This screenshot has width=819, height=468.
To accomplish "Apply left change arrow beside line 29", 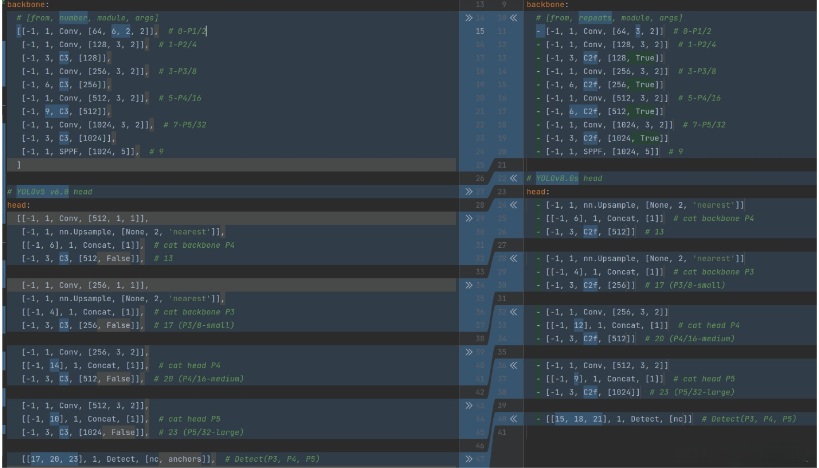I will 469,218.
